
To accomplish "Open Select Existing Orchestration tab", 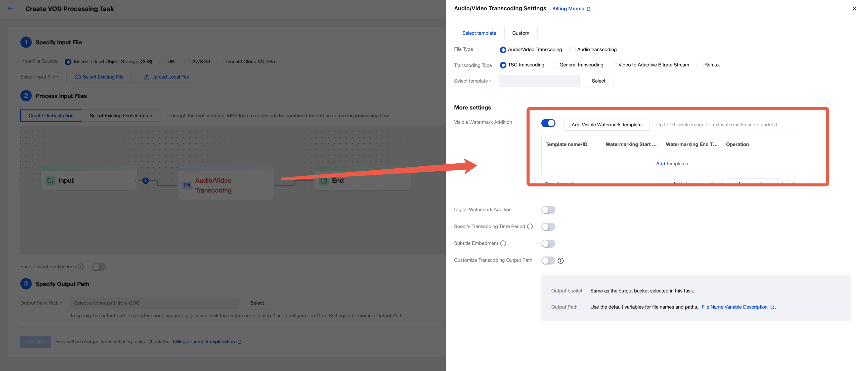I will 121,115.
